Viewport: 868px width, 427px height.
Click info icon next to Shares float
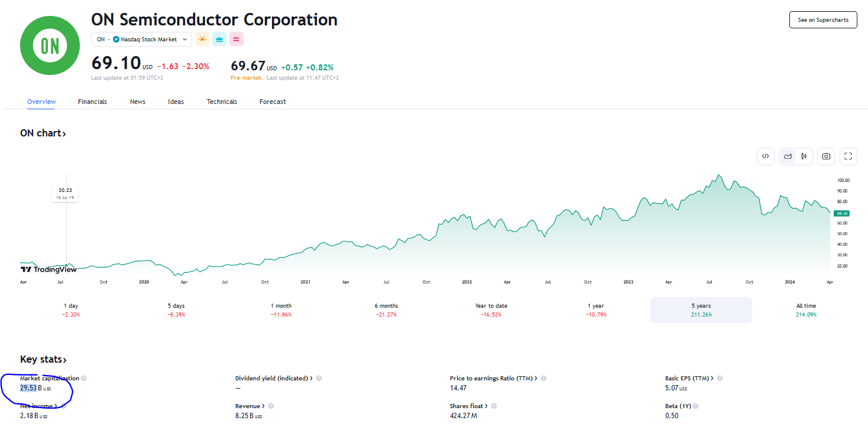(494, 406)
